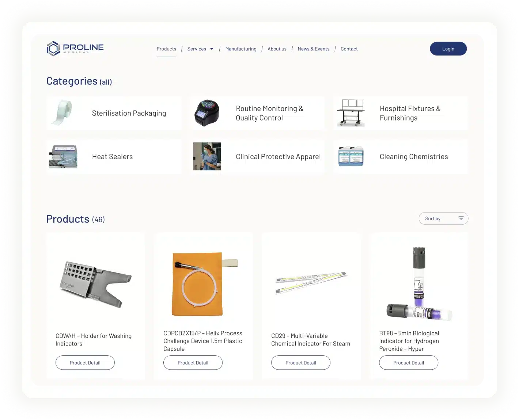This screenshot has width=519, height=420.
Task: Click the Categories (all) heading
Action: tap(79, 81)
